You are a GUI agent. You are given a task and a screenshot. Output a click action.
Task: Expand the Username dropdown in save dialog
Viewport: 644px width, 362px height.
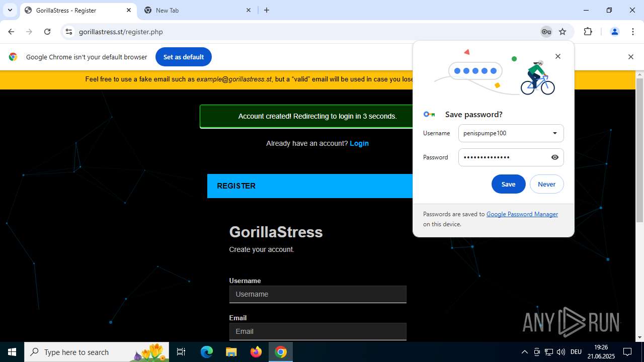(554, 133)
